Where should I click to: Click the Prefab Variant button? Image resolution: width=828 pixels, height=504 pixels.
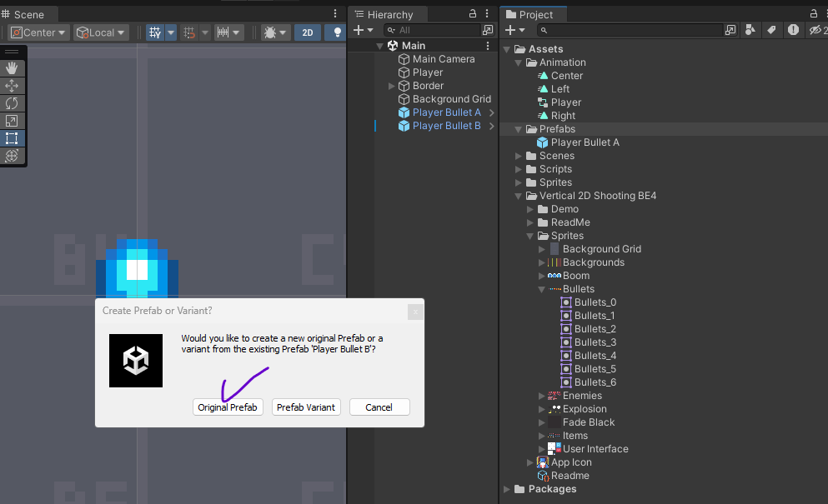306,407
